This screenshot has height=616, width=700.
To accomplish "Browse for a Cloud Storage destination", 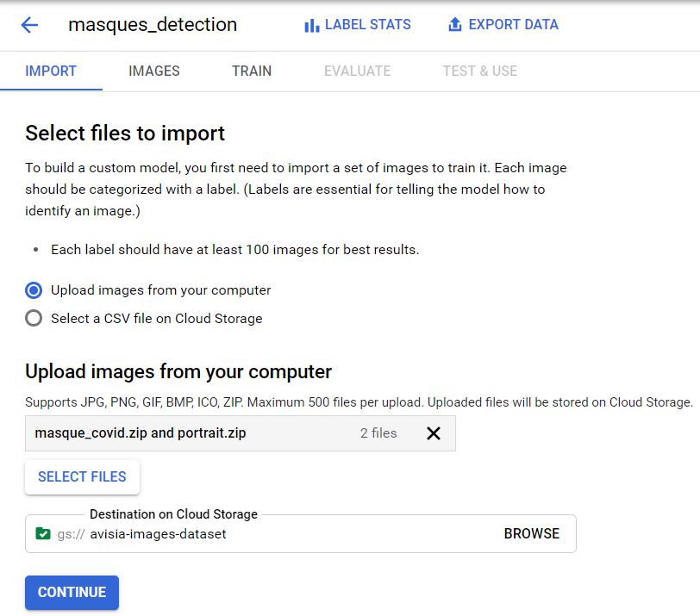I will coord(531,533).
